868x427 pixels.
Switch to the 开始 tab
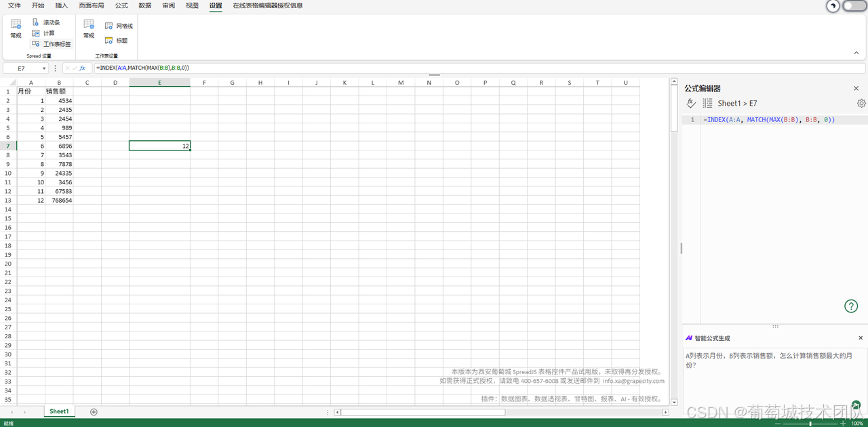(x=38, y=5)
